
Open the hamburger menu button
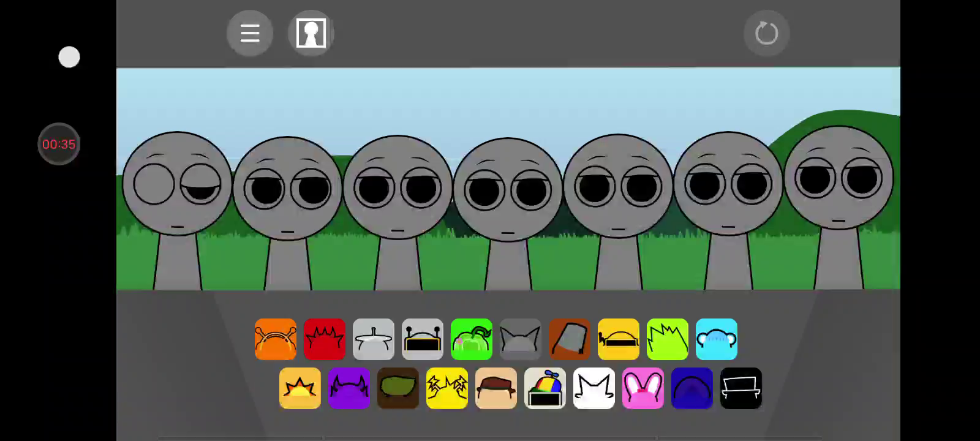(249, 33)
